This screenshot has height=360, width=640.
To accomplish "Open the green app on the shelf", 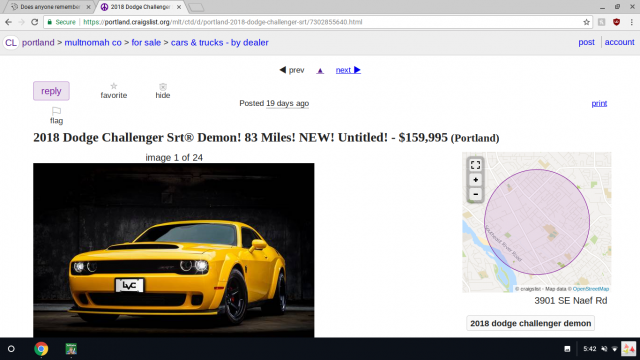I will 71,349.
